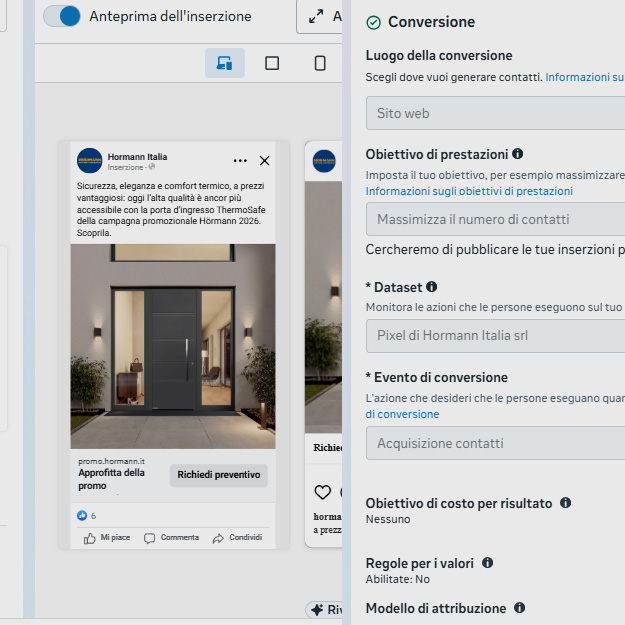Toggle the Anteprima dell'inserzione switch
The image size is (625, 625).
[x=62, y=16]
